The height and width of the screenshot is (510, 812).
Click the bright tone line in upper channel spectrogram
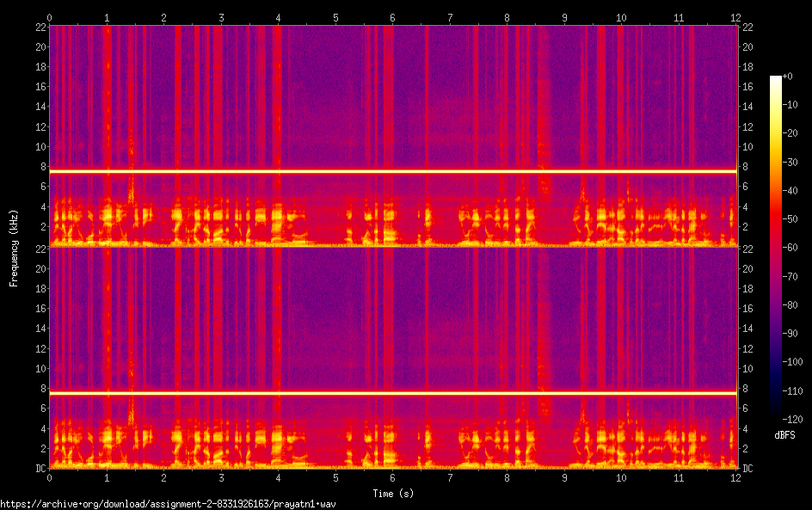(x=393, y=171)
